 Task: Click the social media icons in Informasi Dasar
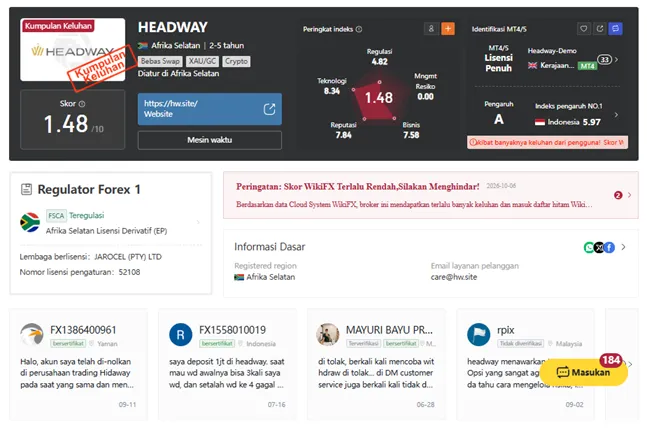pos(599,247)
